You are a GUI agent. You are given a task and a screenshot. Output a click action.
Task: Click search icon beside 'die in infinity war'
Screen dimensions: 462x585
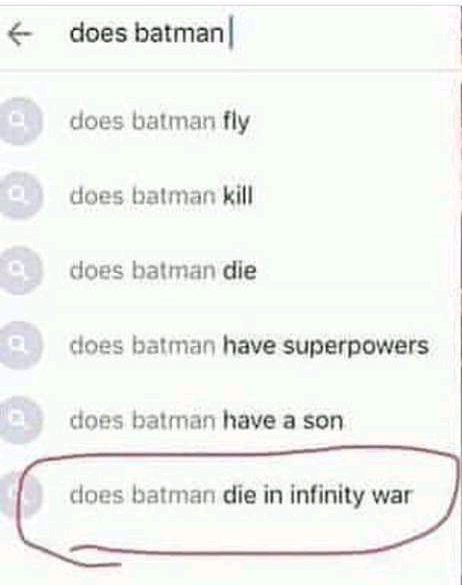point(21,495)
